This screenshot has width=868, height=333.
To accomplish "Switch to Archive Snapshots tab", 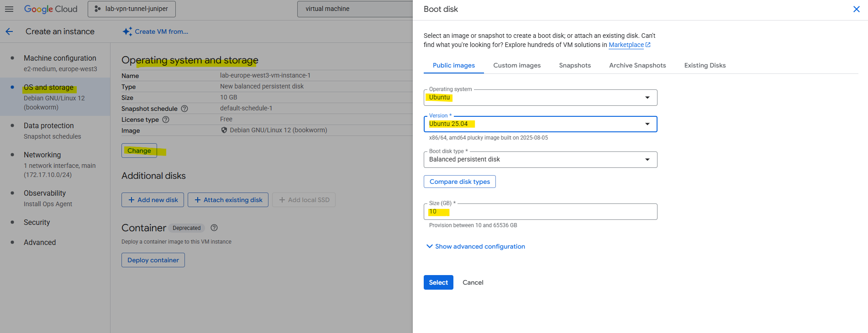I will click(x=637, y=65).
